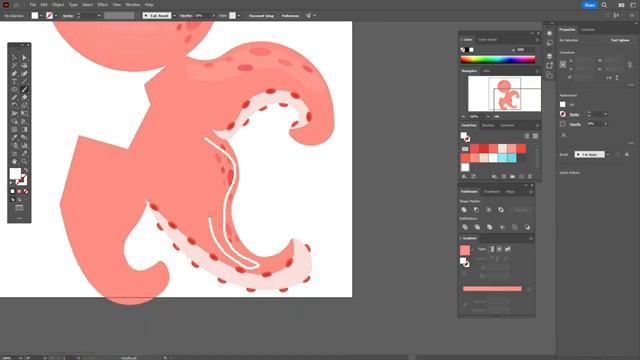Switch to the Color Guide tab
This screenshot has height=360, width=640.
point(488,40)
